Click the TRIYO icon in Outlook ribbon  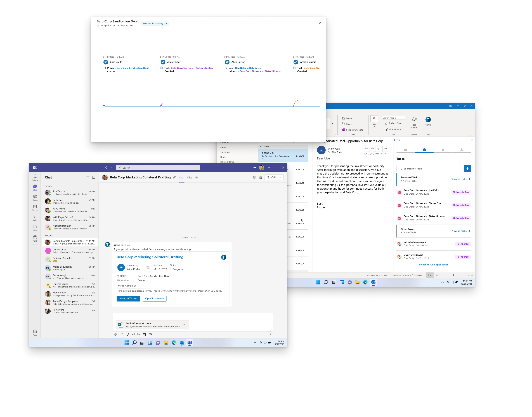[x=428, y=121]
